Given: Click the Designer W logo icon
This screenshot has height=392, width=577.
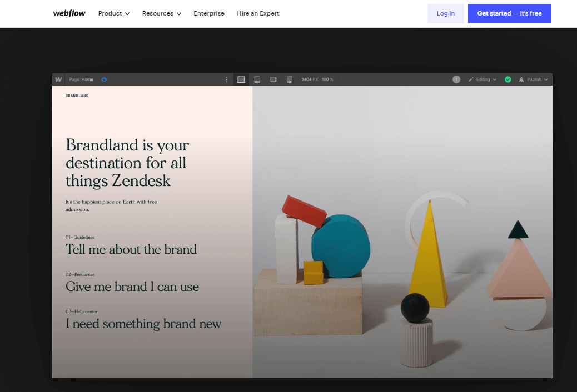Looking at the screenshot, I should 58,79.
